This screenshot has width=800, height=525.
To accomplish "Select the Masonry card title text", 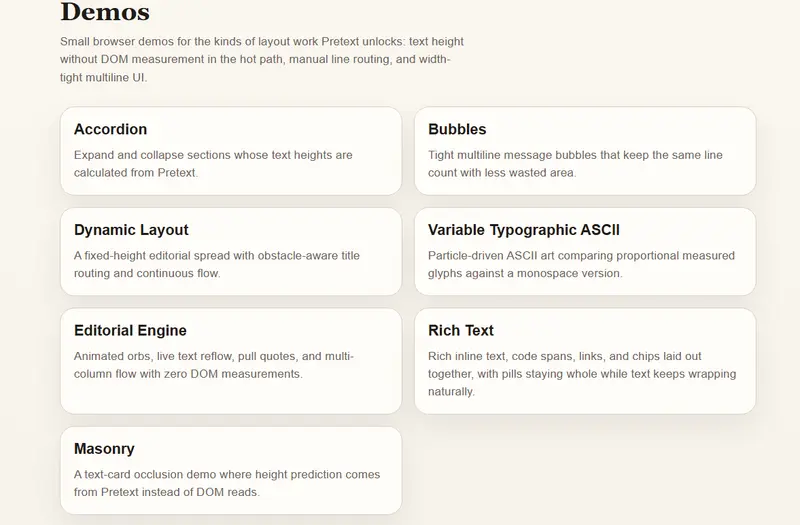I will [104, 449].
